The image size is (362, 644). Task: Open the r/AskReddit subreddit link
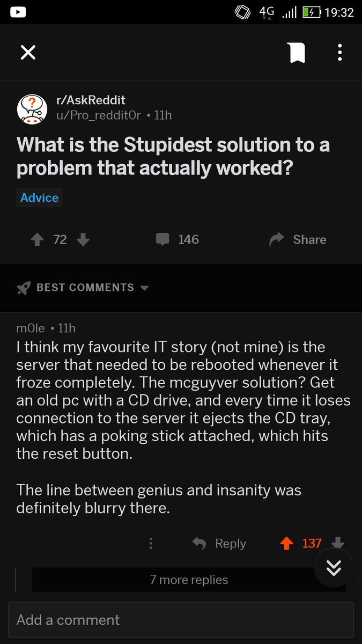(91, 100)
